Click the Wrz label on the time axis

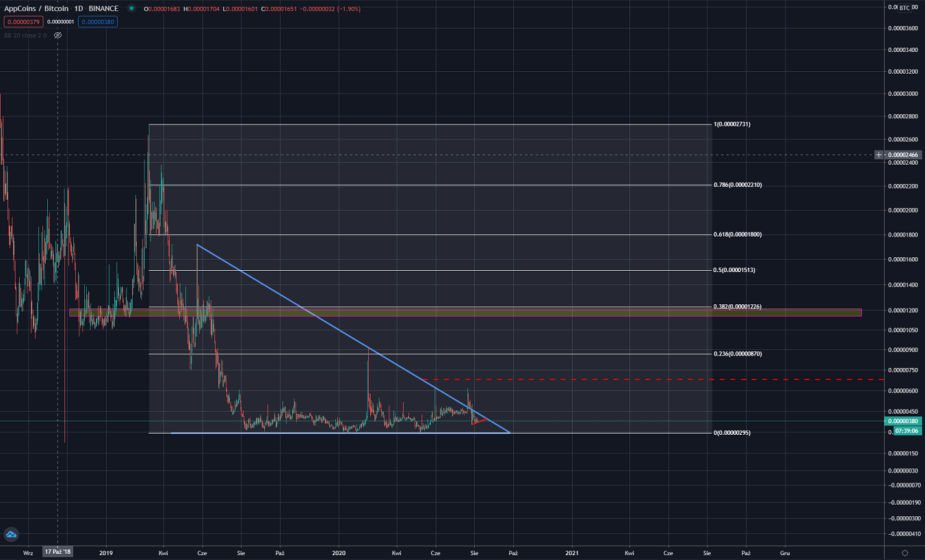[28, 552]
